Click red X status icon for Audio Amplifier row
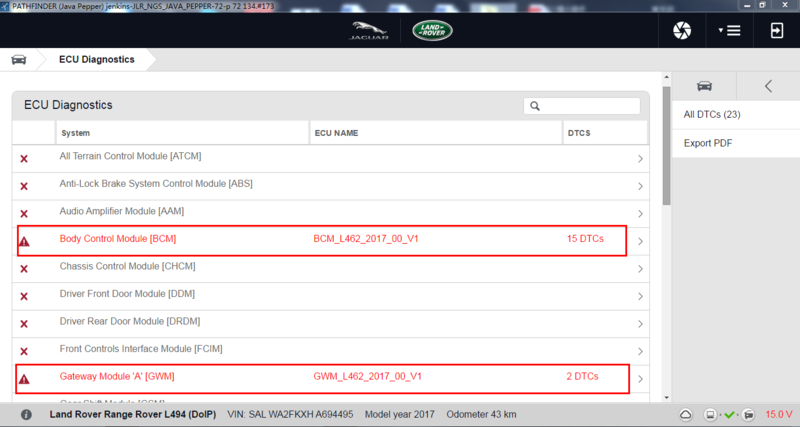Screen dimensions: 800x427 (x=24, y=214)
